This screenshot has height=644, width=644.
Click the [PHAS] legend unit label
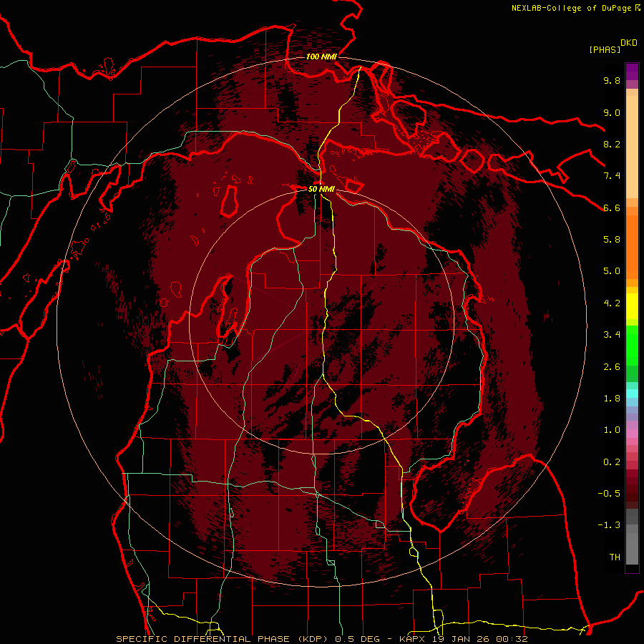[x=605, y=49]
